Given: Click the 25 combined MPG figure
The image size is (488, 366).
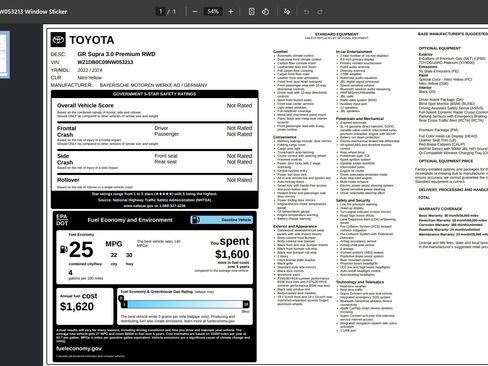Looking at the screenshot, I should [81, 249].
